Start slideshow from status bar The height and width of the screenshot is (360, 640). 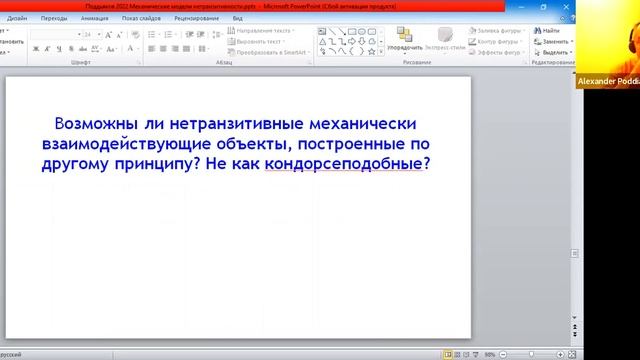[x=476, y=355]
